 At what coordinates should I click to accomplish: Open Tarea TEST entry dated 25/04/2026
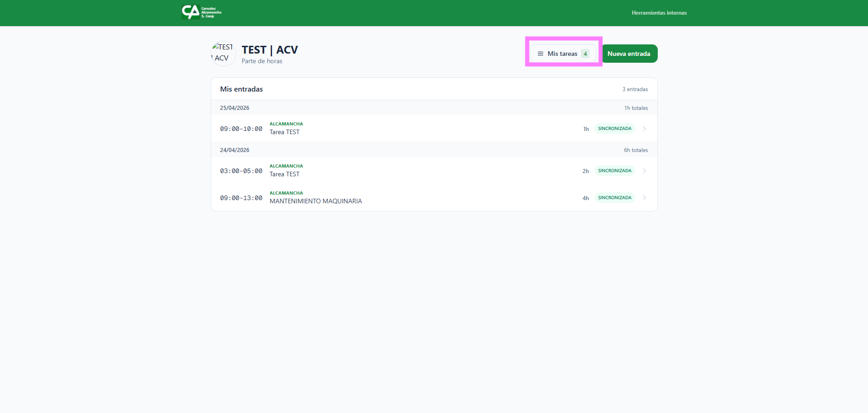tap(284, 132)
